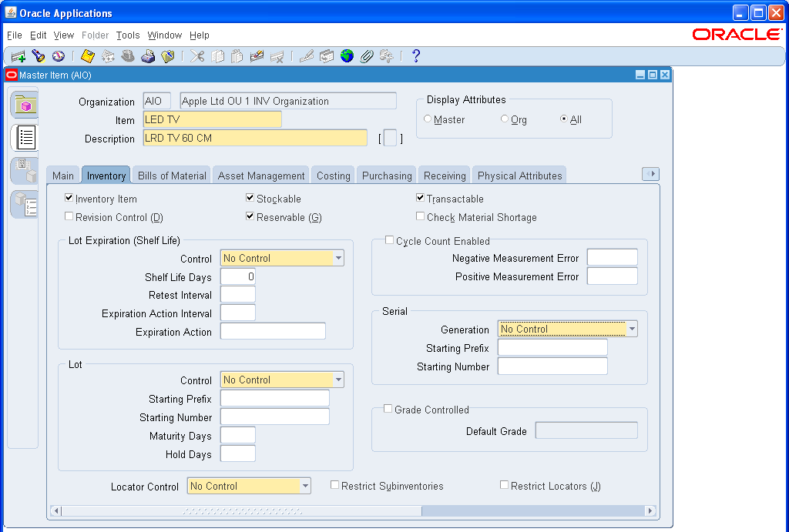Open Help using the question mark icon
This screenshot has height=532, width=789.
415,55
